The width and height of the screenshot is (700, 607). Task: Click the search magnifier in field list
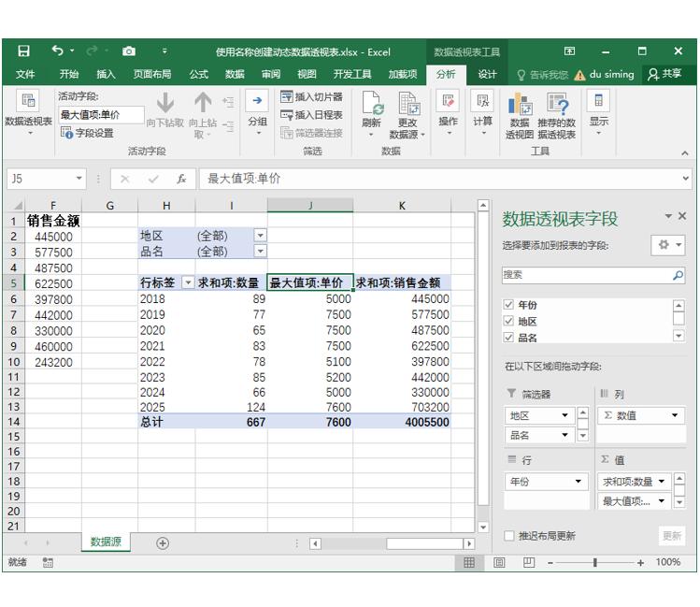(x=678, y=275)
